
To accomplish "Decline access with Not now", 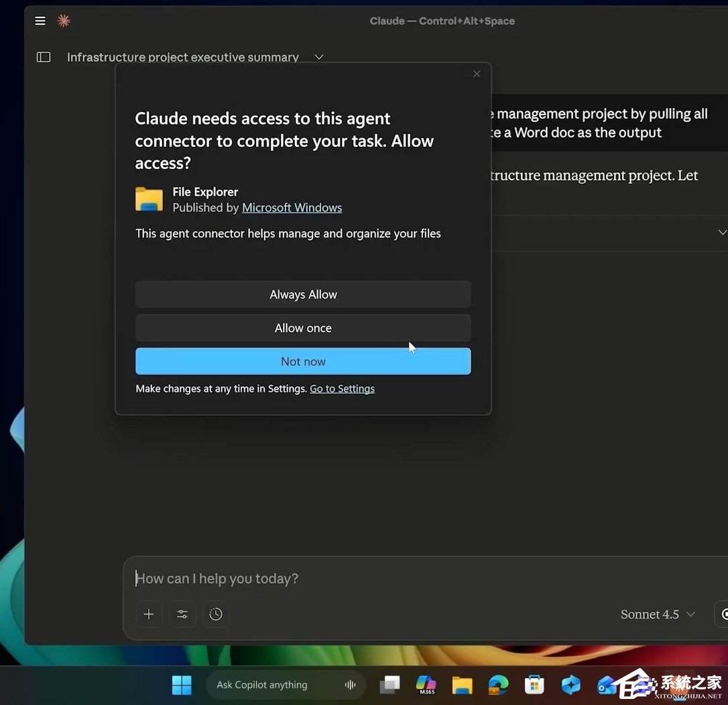I will coord(303,362).
